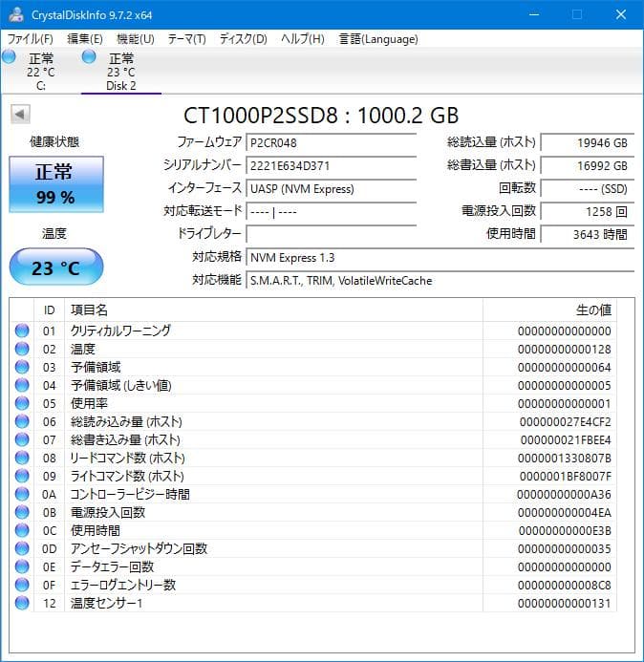Click total host reads value 19946 GB

pos(588,142)
